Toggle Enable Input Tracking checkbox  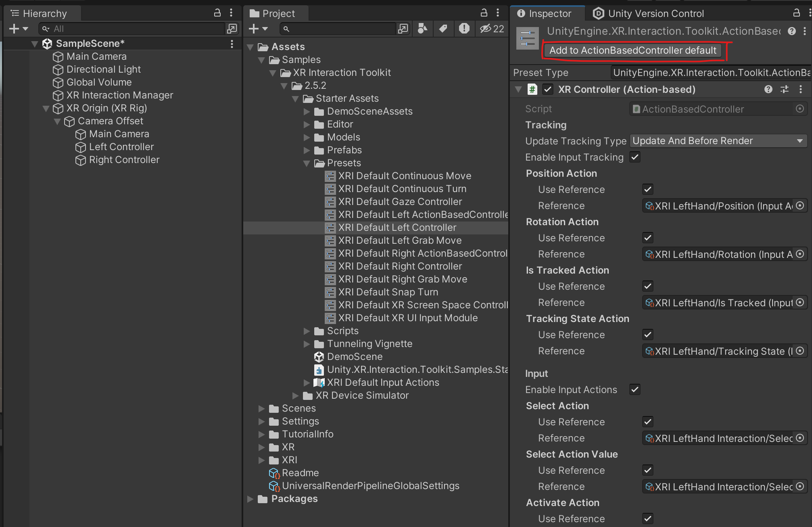point(635,157)
